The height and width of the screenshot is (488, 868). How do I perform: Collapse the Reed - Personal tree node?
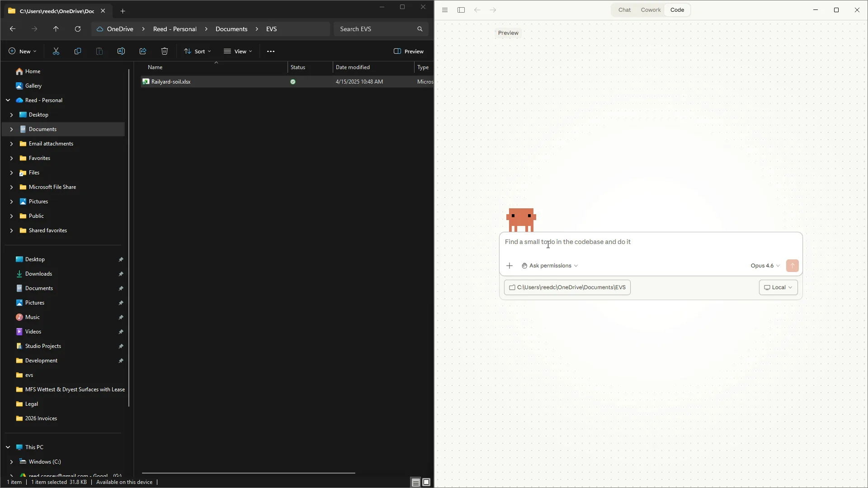[8, 100]
